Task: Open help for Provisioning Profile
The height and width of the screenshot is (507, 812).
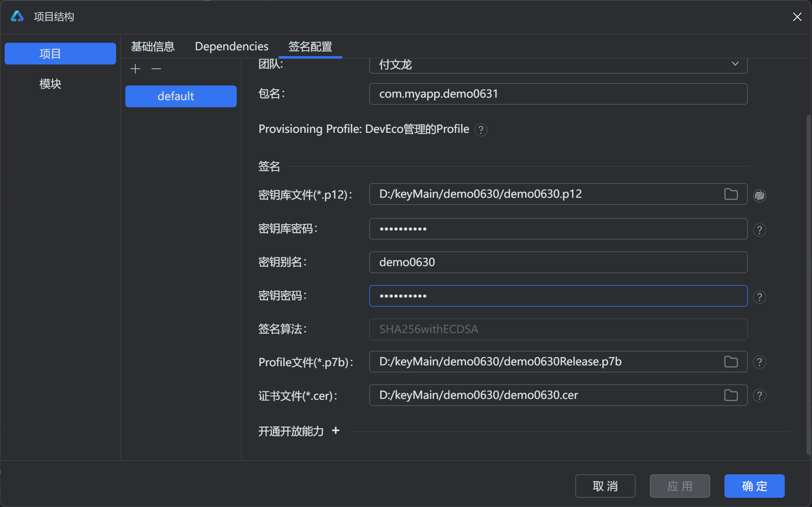Action: coord(481,130)
